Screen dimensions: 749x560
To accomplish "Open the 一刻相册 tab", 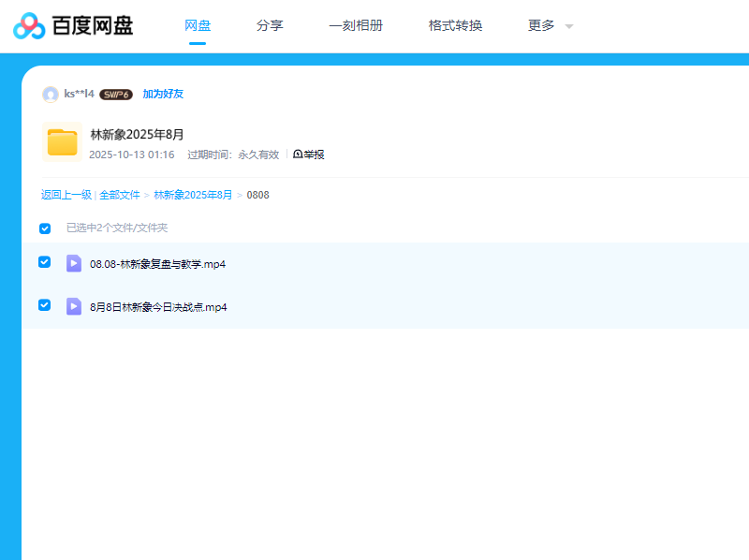I will click(x=356, y=26).
